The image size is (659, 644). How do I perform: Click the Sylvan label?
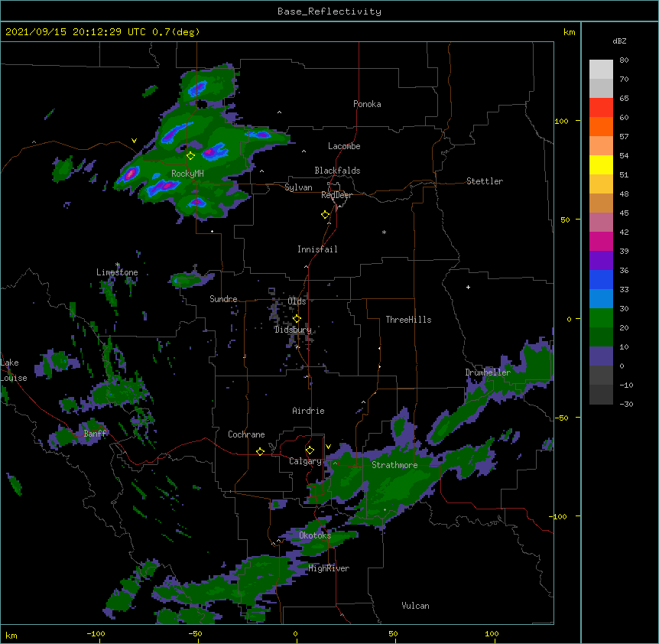pyautogui.click(x=298, y=187)
